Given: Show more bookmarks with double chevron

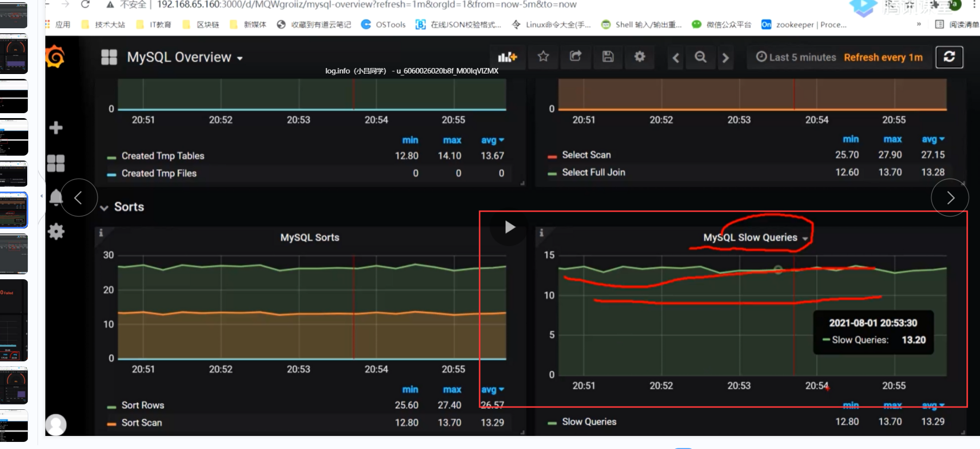Looking at the screenshot, I should [919, 24].
